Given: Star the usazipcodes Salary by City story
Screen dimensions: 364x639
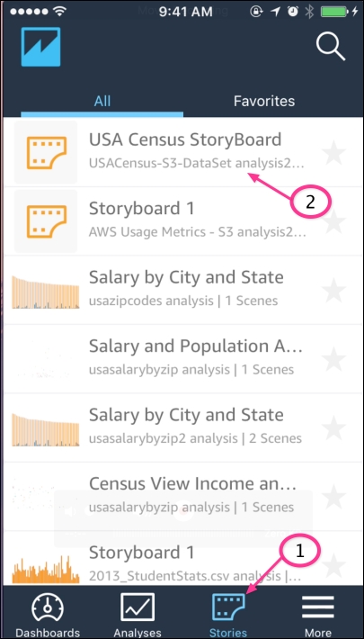Looking at the screenshot, I should tap(333, 290).
